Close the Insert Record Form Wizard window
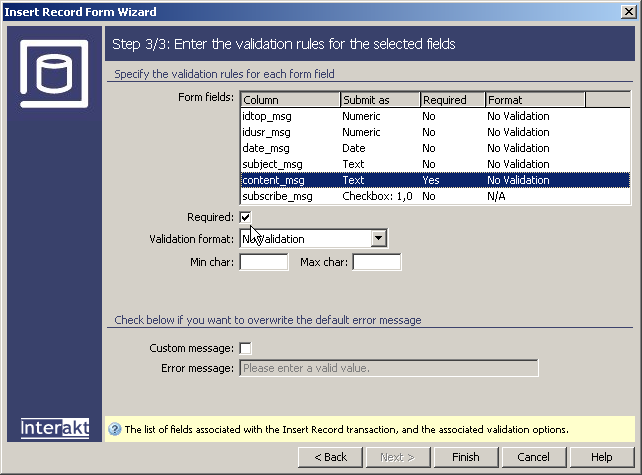The image size is (642, 475). (627, 11)
